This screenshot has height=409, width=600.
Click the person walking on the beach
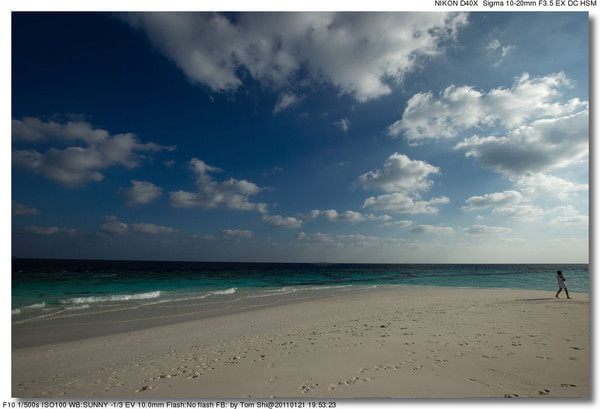coord(562,284)
